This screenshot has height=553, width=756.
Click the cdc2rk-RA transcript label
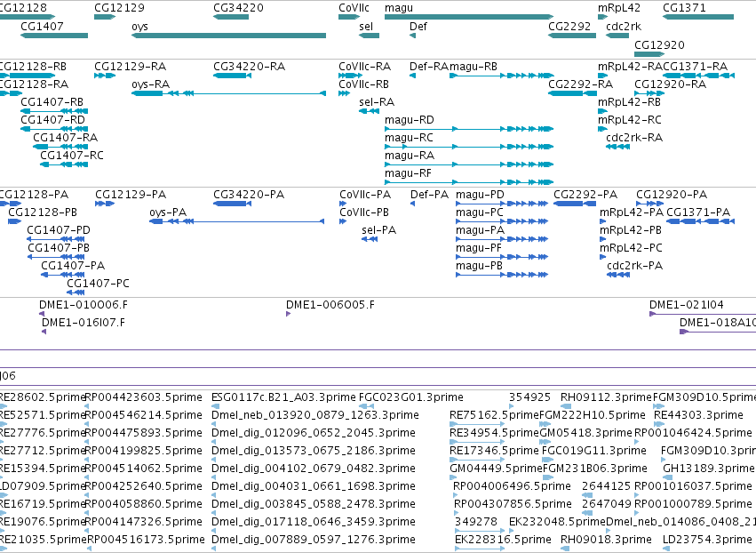point(634,138)
